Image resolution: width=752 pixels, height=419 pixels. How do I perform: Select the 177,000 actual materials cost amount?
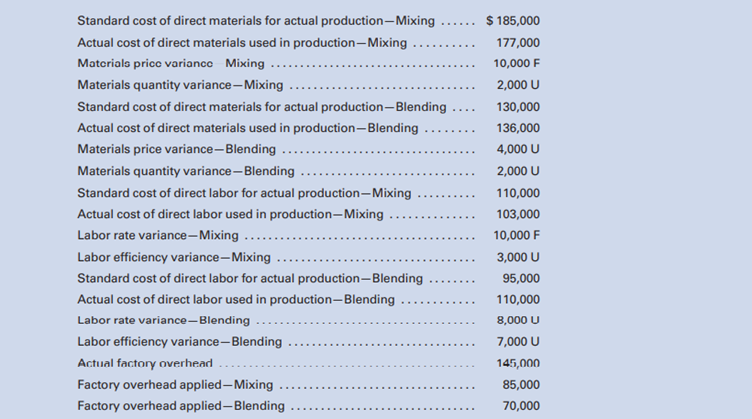[517, 43]
